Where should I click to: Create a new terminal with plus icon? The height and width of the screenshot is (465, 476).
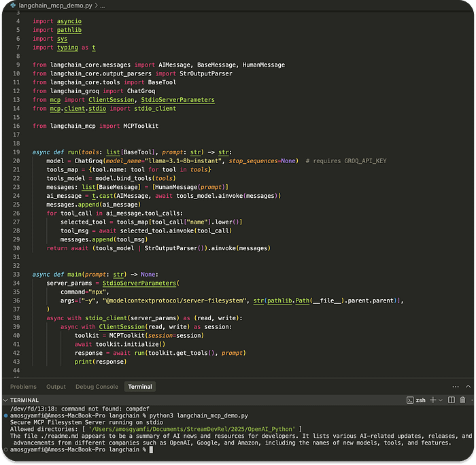(432, 400)
